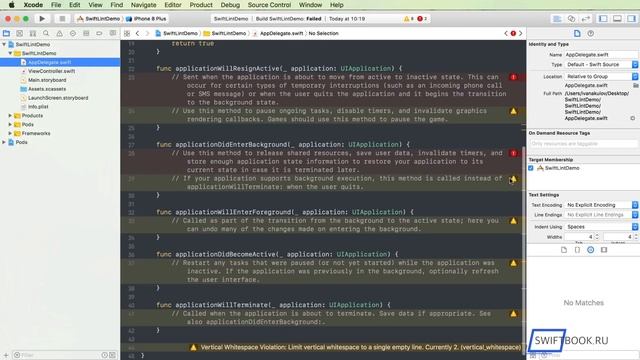
Task: Click the error marker on line 23
Action: point(513,77)
